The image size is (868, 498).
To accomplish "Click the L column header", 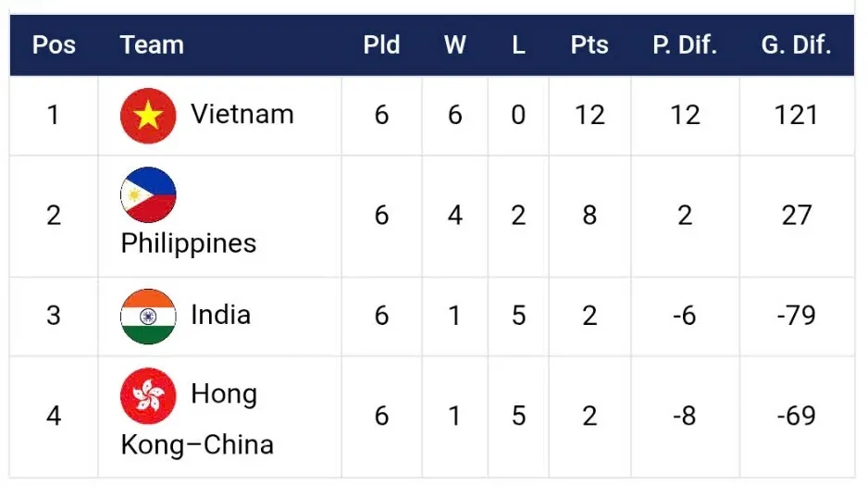I will (x=518, y=45).
